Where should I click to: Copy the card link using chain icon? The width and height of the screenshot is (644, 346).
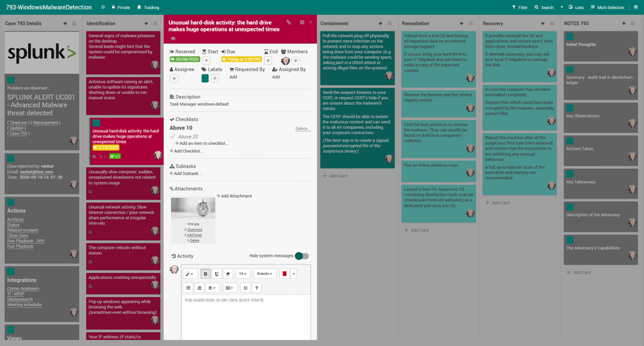click(x=288, y=23)
